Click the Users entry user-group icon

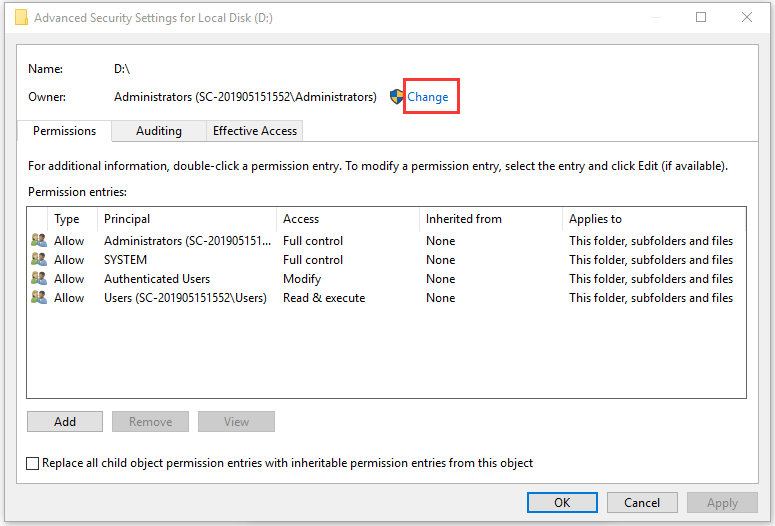point(39,298)
